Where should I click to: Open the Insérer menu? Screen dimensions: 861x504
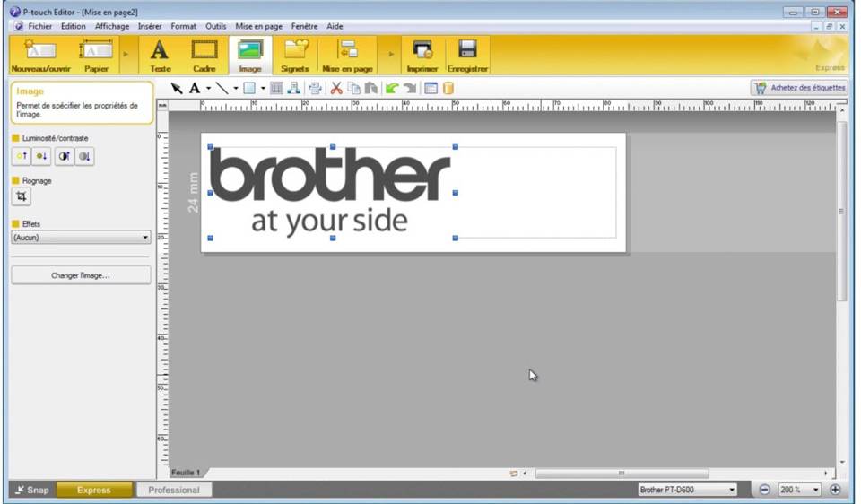150,26
